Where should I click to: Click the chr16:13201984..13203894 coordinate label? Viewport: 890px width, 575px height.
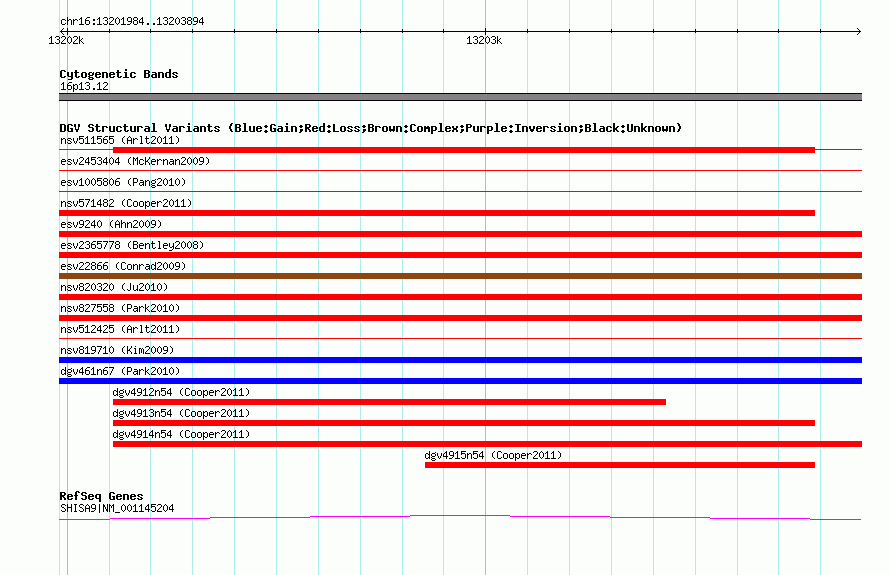pos(132,21)
